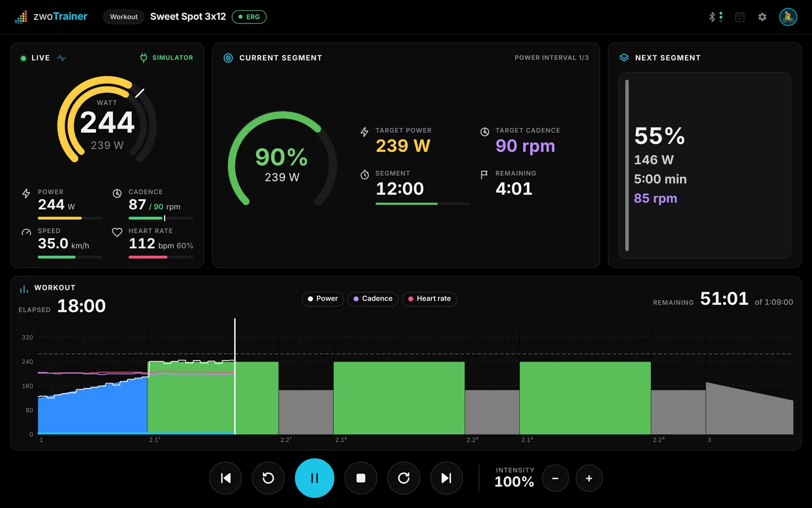Image resolution: width=812 pixels, height=508 pixels.
Task: Click the POWER INTERVAL 1/3 label
Action: point(552,58)
